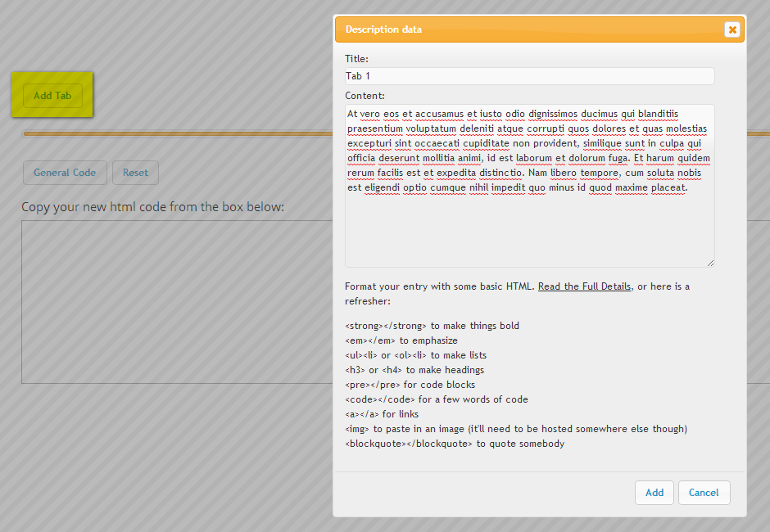Open the Read the Full Details link
The width and height of the screenshot is (770, 532).
(584, 286)
